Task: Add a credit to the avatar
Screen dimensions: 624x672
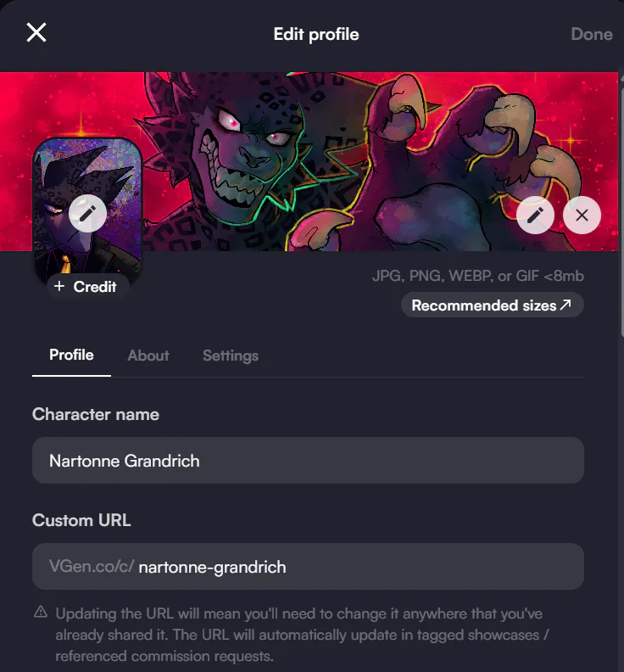Action: 86,287
